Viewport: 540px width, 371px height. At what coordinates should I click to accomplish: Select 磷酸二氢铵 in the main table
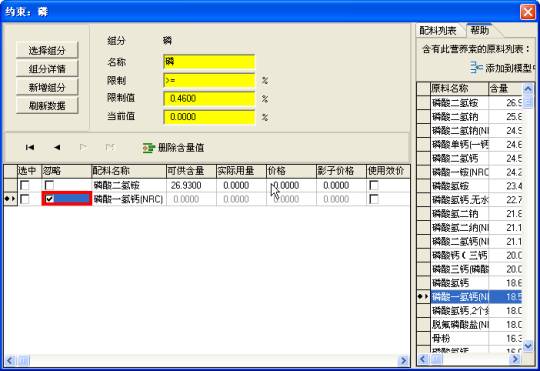(x=129, y=185)
